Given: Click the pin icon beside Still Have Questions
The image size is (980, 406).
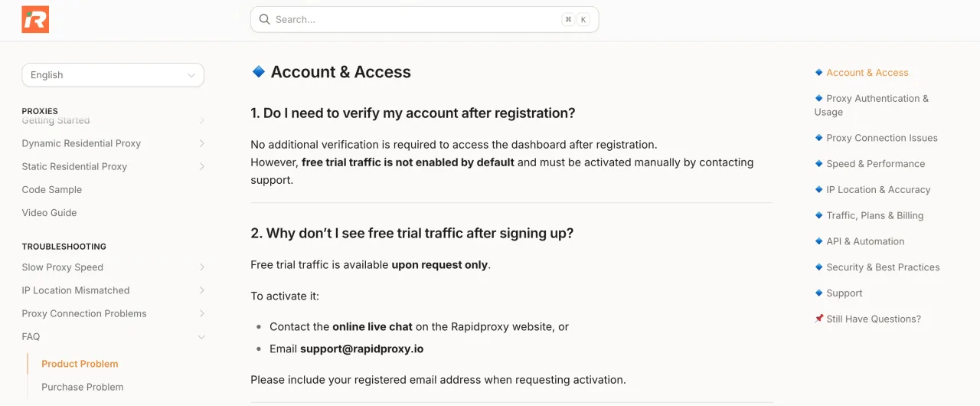Looking at the screenshot, I should click(x=818, y=319).
